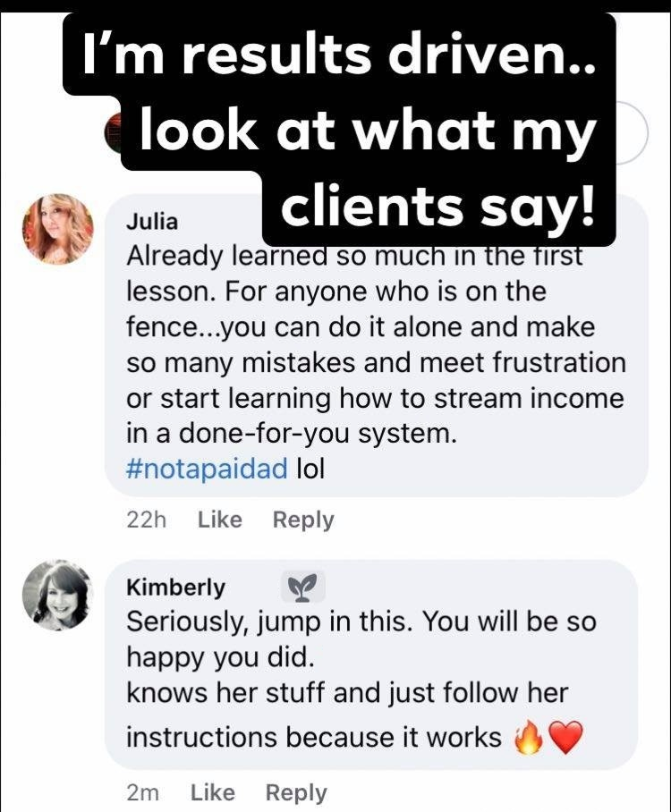Click the name Kimberly
This screenshot has height=812, width=671.
[175, 588]
